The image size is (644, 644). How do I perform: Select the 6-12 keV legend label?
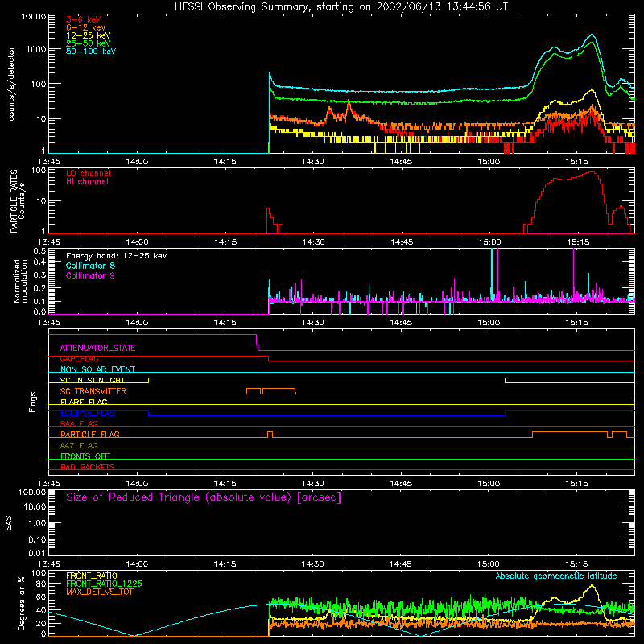coord(86,27)
